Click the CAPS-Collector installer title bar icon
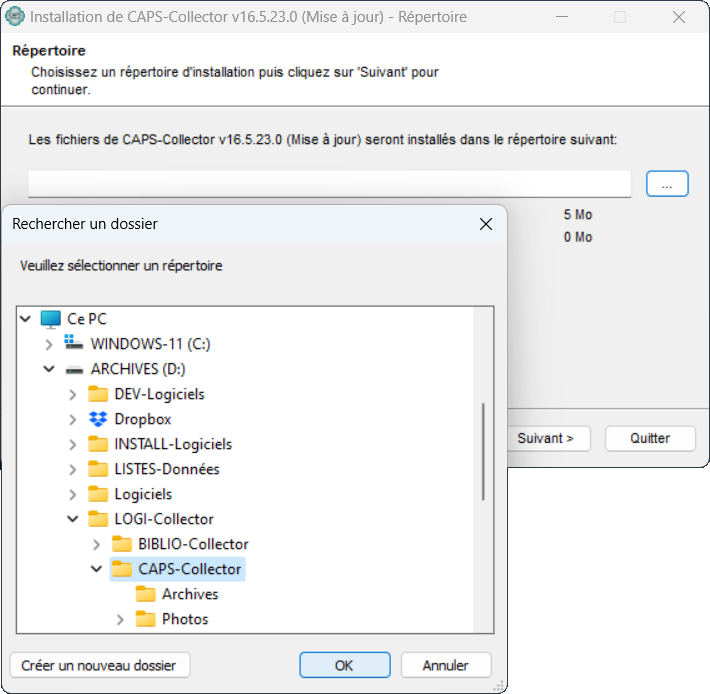Screen dimensions: 710x694 [x=14, y=17]
